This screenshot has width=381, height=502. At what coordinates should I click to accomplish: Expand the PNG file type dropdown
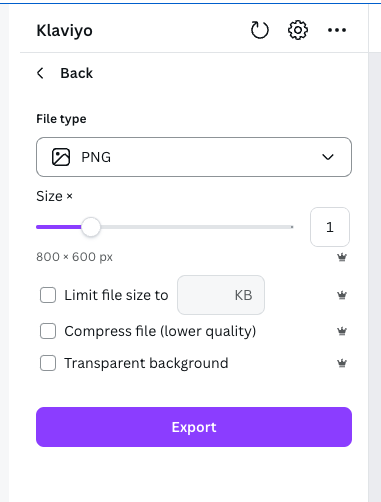pyautogui.click(x=194, y=157)
